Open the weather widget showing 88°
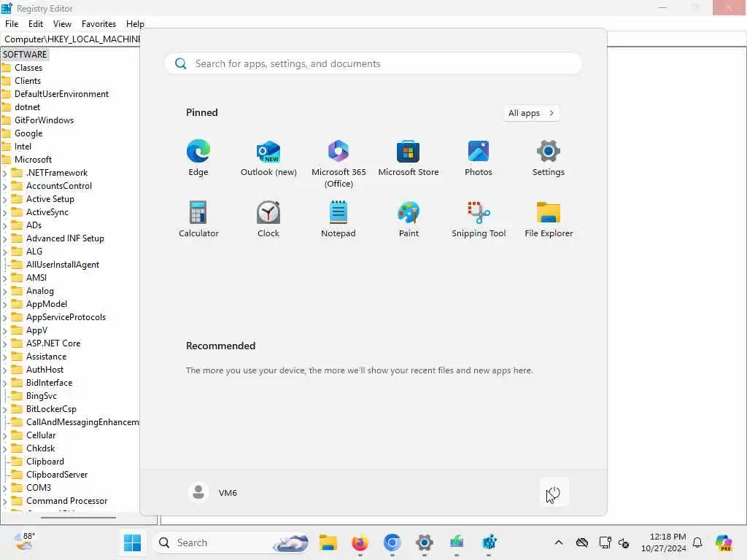This screenshot has height=560, width=747. tap(24, 542)
